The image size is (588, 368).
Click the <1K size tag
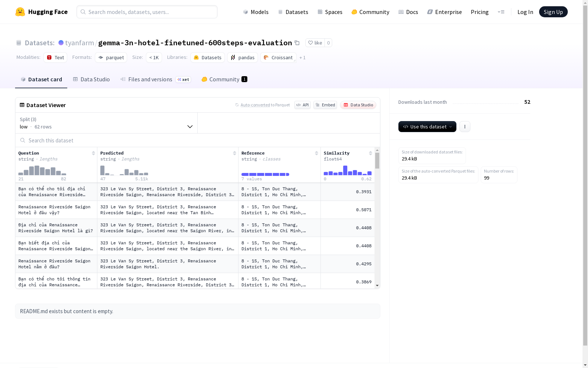pyautogui.click(x=154, y=57)
